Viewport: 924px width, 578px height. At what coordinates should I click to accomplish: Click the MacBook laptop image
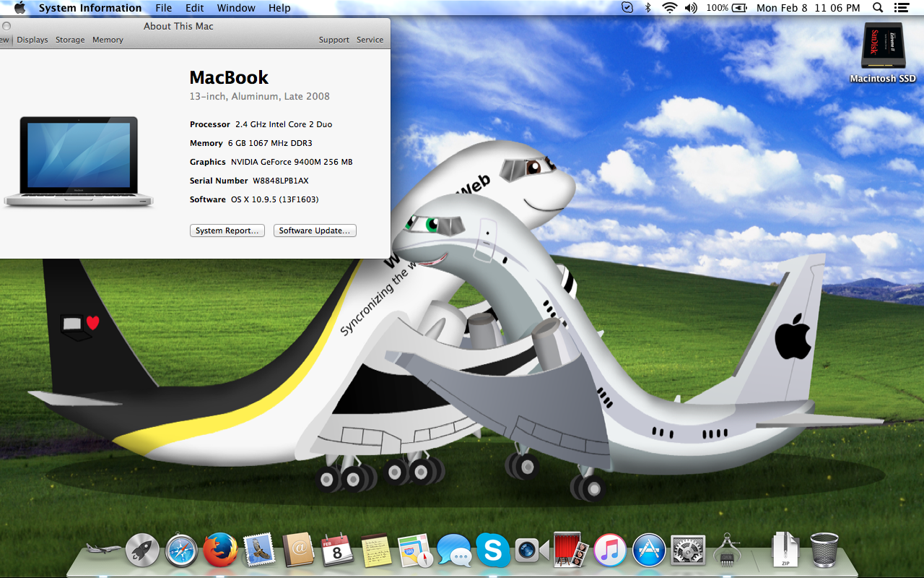click(78, 162)
